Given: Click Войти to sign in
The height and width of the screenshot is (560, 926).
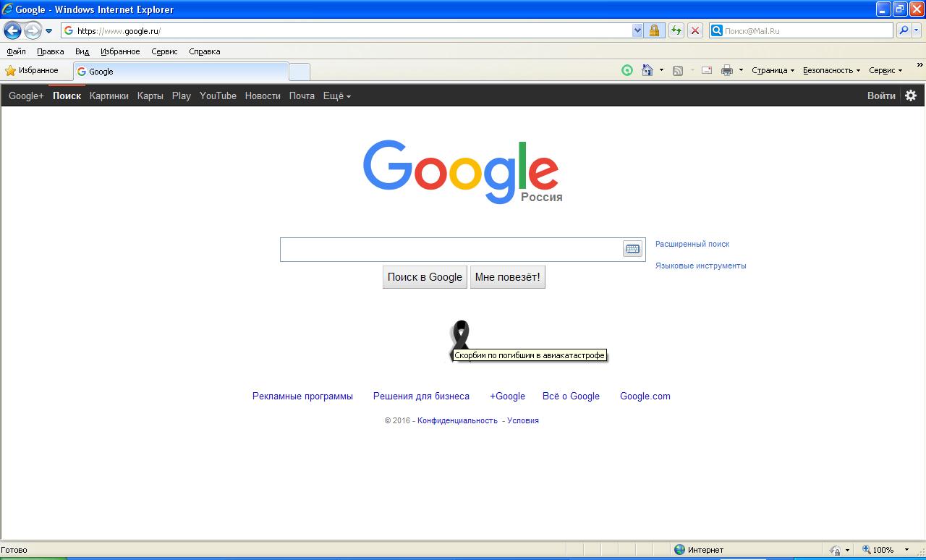Looking at the screenshot, I should click(881, 96).
